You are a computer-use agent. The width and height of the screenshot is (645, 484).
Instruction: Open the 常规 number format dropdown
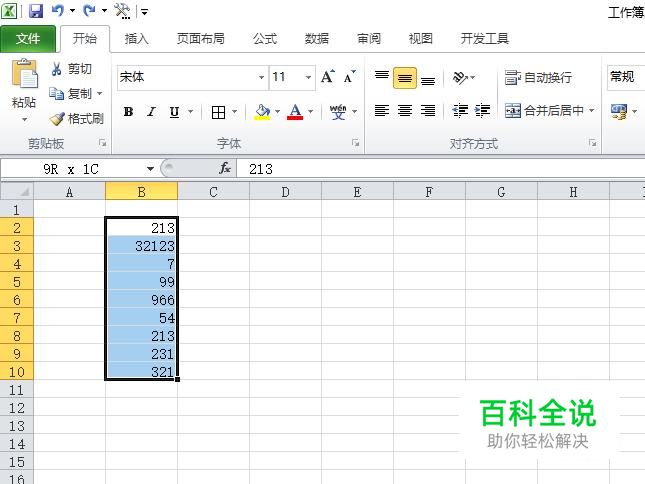click(x=625, y=77)
